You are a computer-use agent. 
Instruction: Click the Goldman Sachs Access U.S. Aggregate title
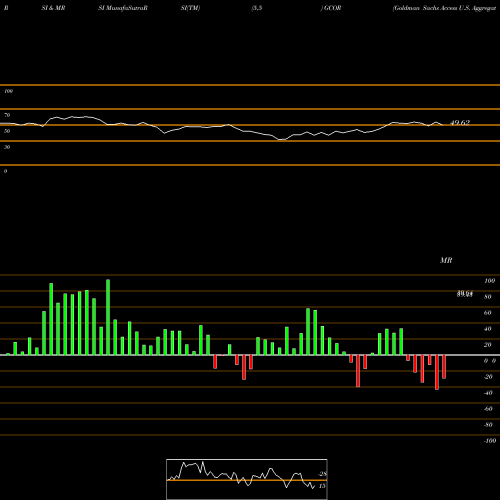pos(444,8)
